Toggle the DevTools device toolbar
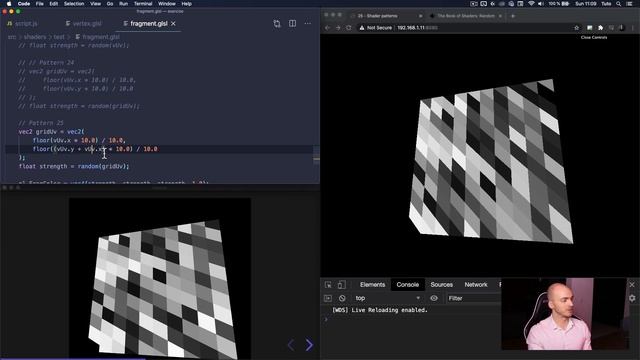This screenshot has width=640, height=360. click(342, 284)
